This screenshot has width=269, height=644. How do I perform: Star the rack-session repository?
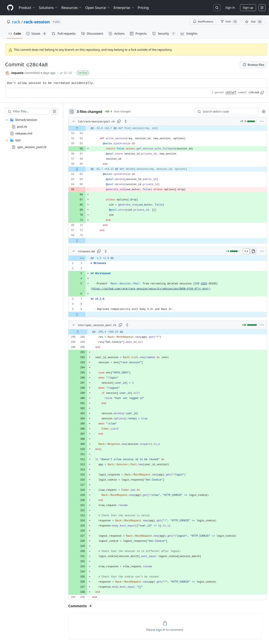click(x=253, y=22)
